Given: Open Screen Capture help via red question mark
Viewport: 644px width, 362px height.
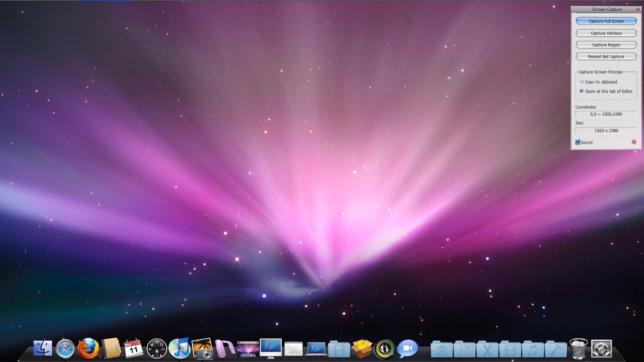Looking at the screenshot, I should click(634, 142).
